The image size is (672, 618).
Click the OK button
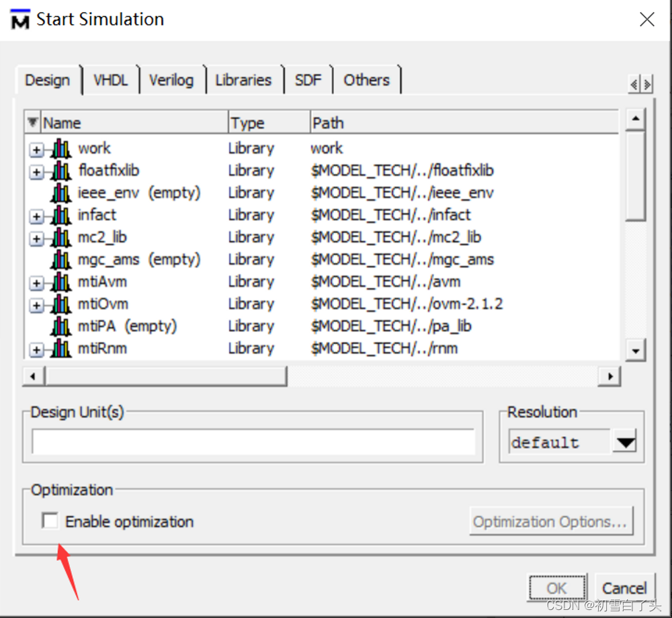tap(556, 587)
